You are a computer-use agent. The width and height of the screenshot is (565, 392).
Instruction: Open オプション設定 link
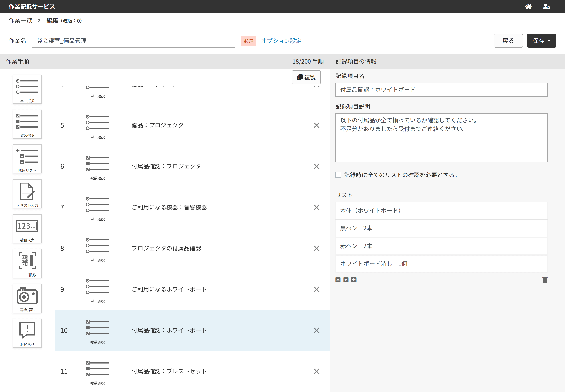tap(281, 41)
